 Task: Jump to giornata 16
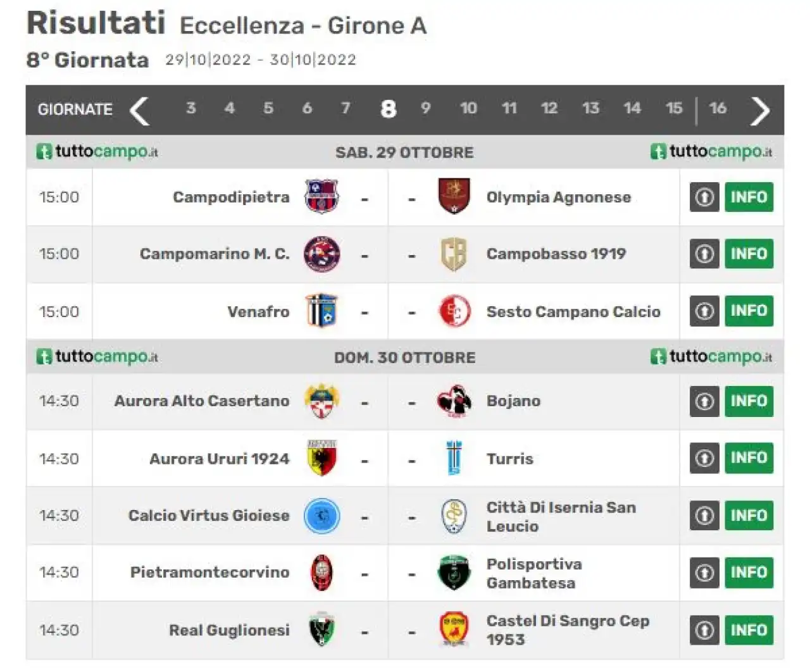(718, 108)
